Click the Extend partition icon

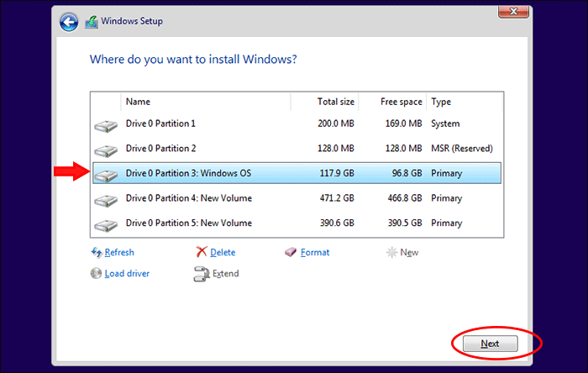click(x=202, y=273)
